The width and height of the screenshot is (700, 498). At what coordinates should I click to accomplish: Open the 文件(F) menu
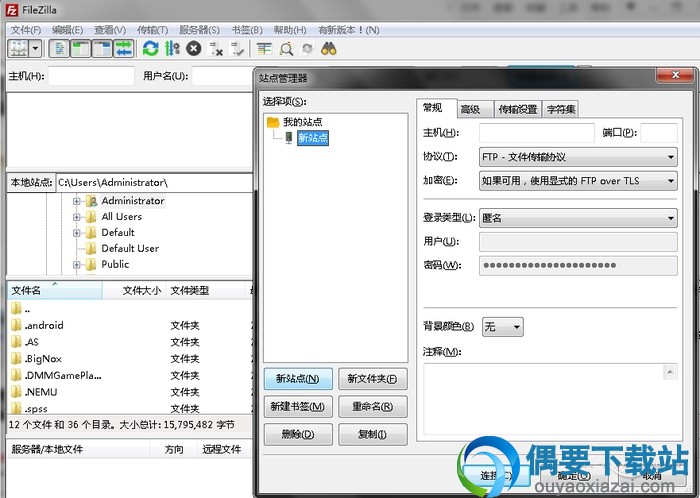[x=26, y=30]
